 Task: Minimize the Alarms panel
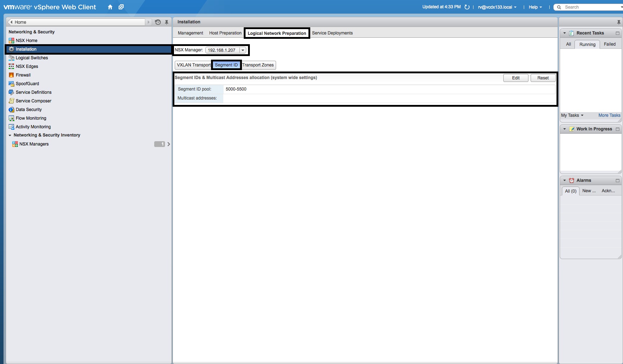(x=617, y=180)
